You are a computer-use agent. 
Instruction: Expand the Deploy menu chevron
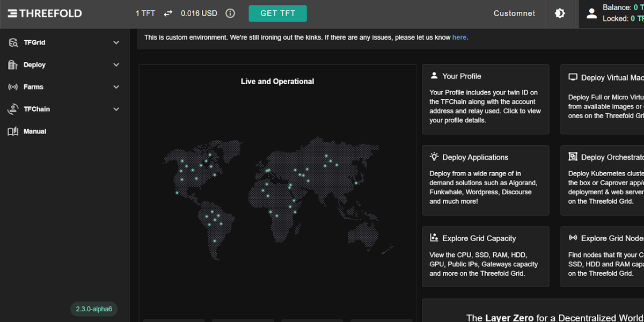(x=116, y=65)
